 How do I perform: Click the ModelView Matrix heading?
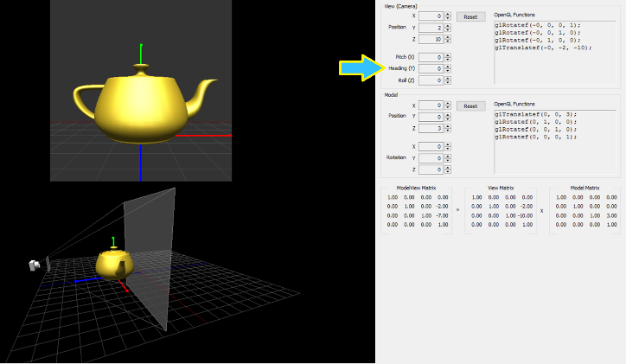416,188
